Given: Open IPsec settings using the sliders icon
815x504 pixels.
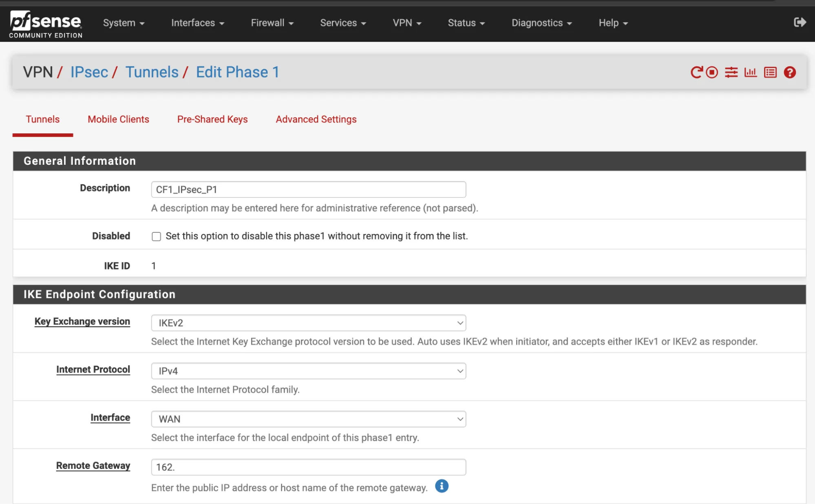Looking at the screenshot, I should [x=731, y=72].
